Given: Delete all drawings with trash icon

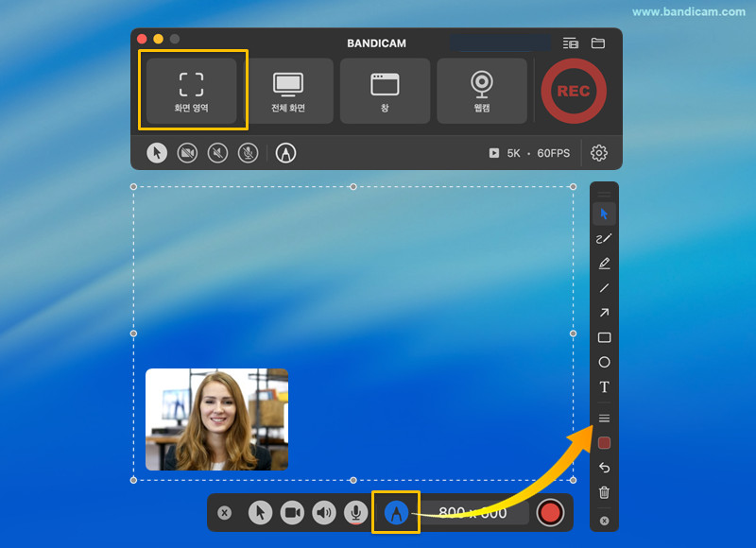Looking at the screenshot, I should tap(604, 492).
